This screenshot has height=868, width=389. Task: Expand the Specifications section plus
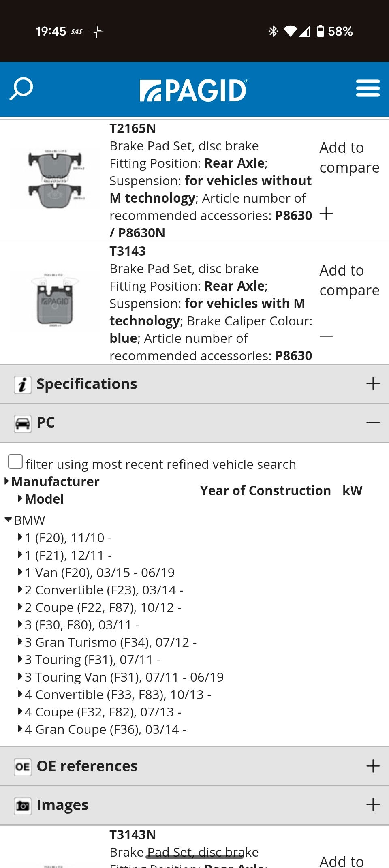pos(373,384)
